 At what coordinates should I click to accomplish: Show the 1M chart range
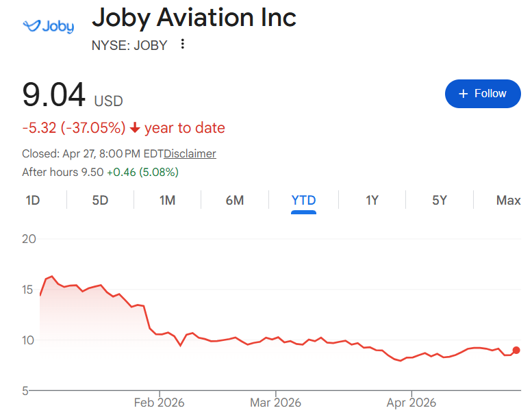point(167,201)
